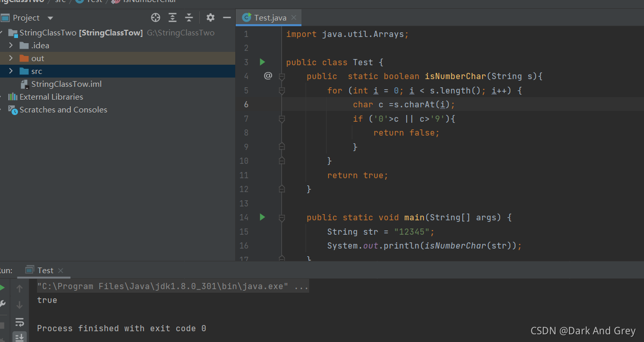Click 'char c =s.charAt(i);' on line 6
Screen dimensions: 644x342
click(404, 104)
